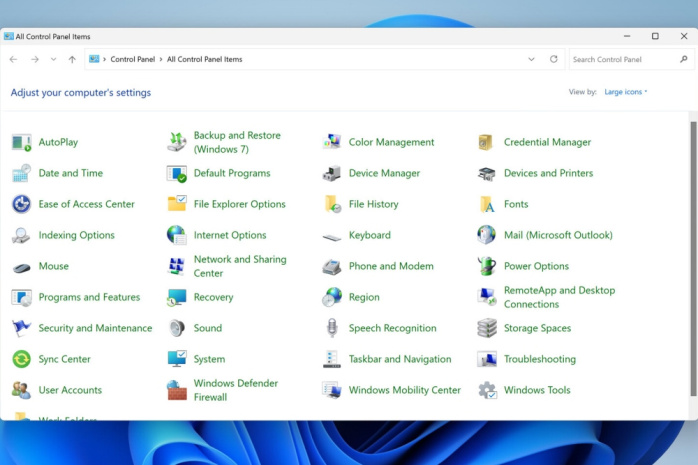698x465 pixels.
Task: Expand chevron after Control Panel breadcrumb
Action: click(161, 59)
